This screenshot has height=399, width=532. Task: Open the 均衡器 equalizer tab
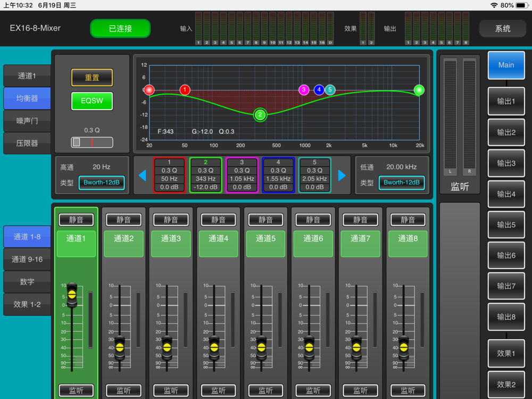coord(27,98)
